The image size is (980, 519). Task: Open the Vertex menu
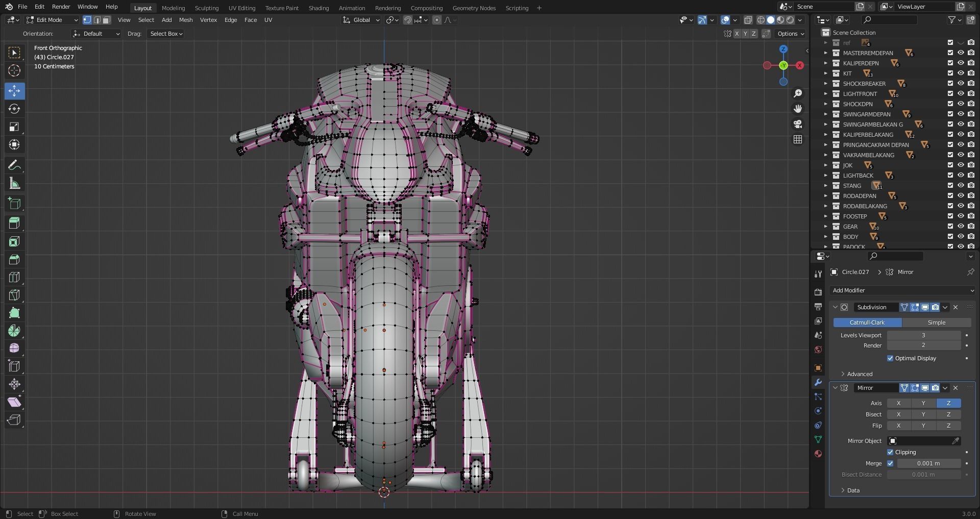208,20
